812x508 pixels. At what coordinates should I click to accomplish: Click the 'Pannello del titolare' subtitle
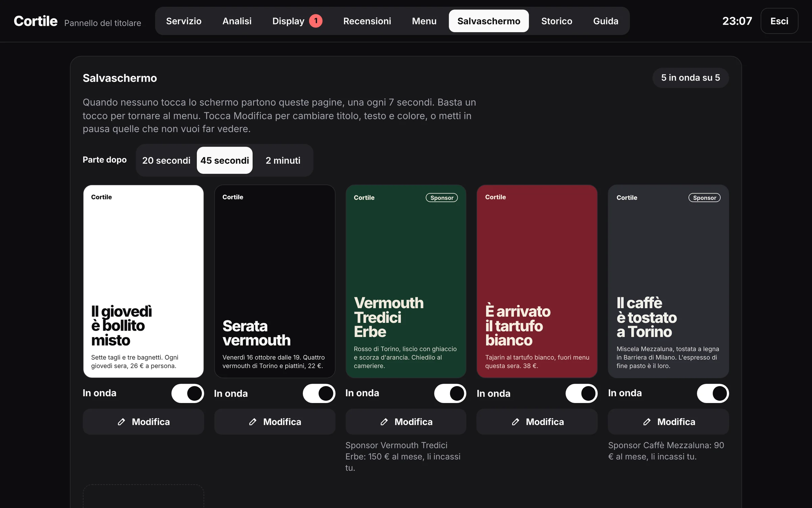(x=103, y=23)
